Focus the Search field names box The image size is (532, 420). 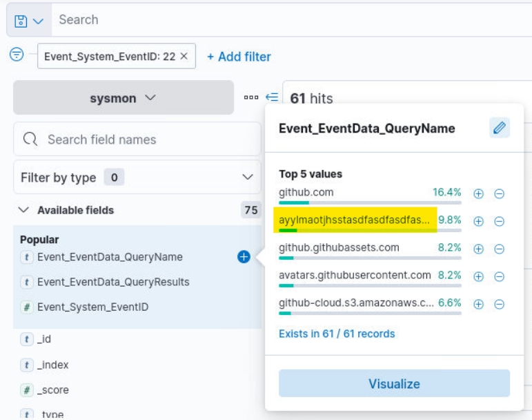(138, 140)
